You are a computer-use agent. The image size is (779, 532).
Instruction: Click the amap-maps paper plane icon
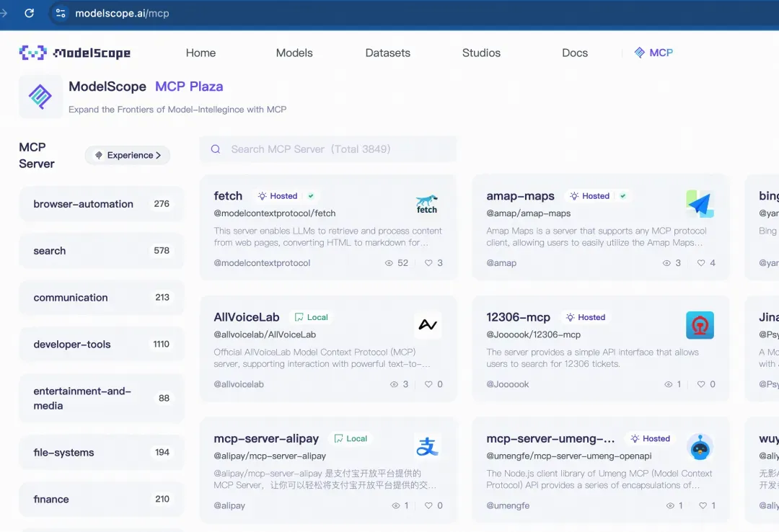pos(700,204)
